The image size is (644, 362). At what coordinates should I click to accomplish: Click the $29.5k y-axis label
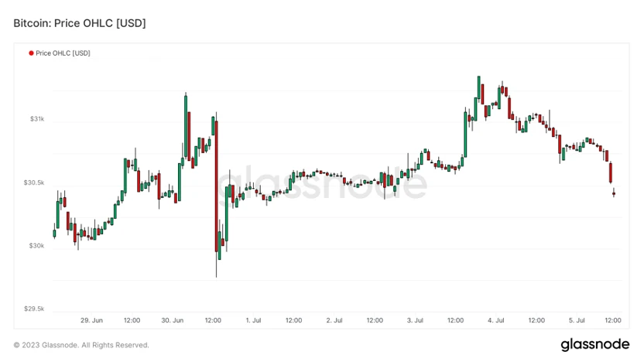tap(35, 309)
